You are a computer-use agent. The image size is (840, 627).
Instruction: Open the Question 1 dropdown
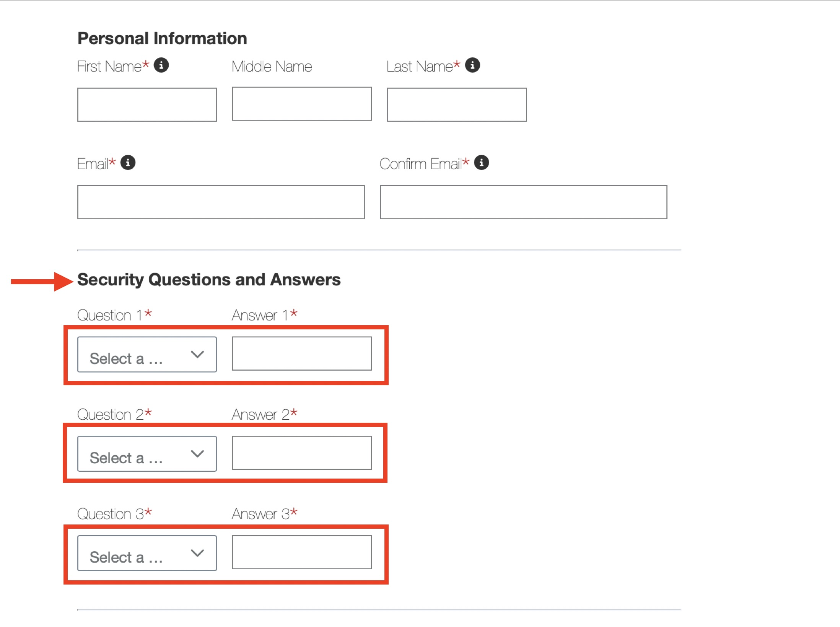pyautogui.click(x=147, y=355)
